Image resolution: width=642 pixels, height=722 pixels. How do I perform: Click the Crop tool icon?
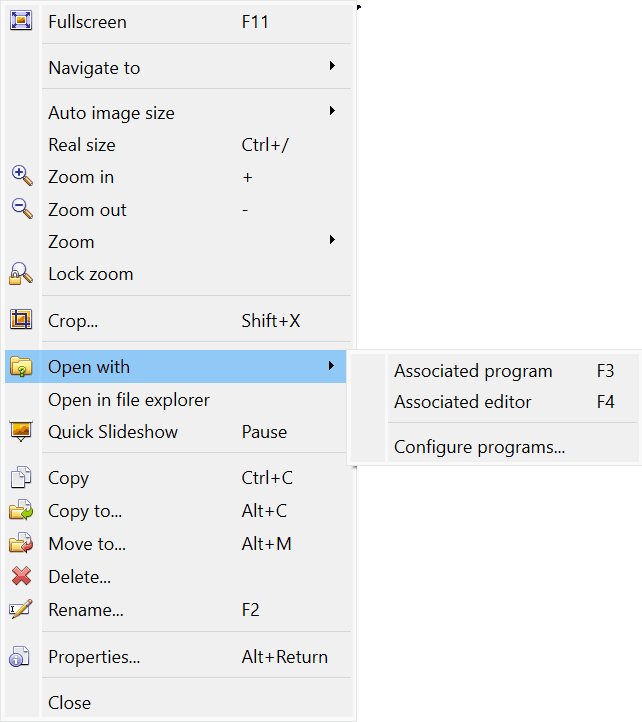[x=21, y=320]
